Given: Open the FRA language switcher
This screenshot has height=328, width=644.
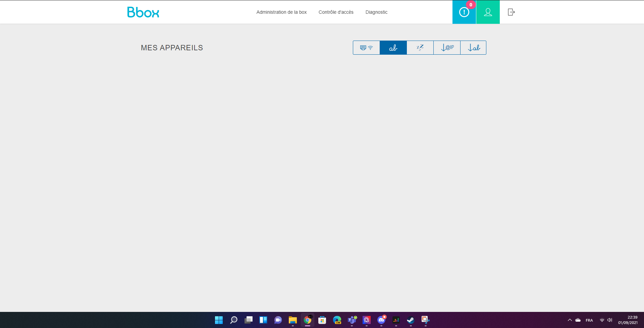Looking at the screenshot, I should coord(589,320).
